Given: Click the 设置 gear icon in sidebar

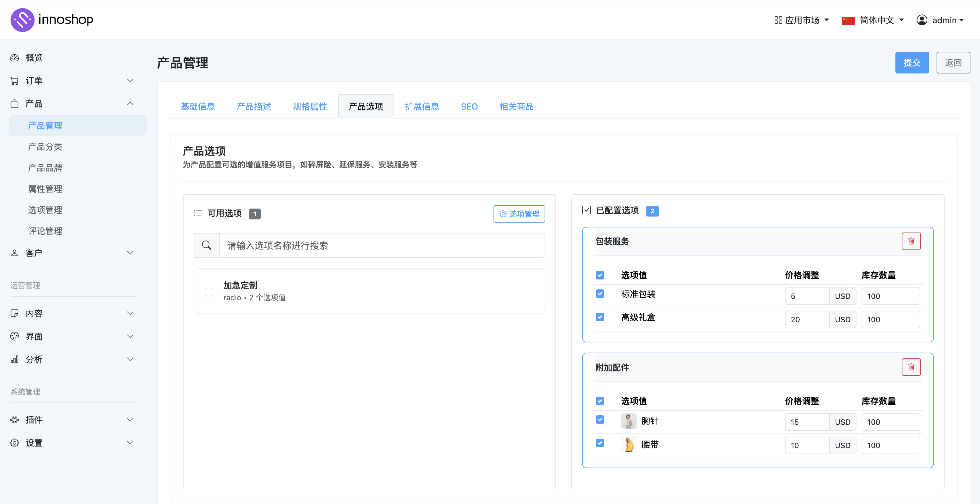Looking at the screenshot, I should click(14, 443).
